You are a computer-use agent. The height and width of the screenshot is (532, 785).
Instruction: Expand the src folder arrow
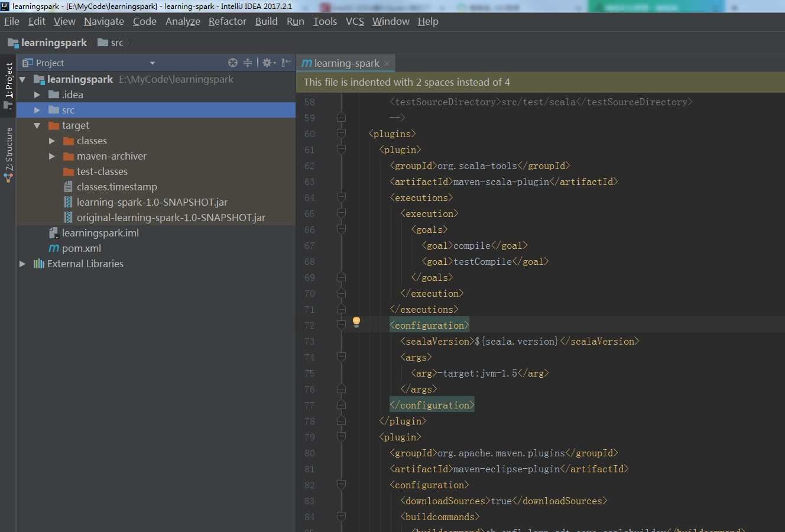pos(37,110)
